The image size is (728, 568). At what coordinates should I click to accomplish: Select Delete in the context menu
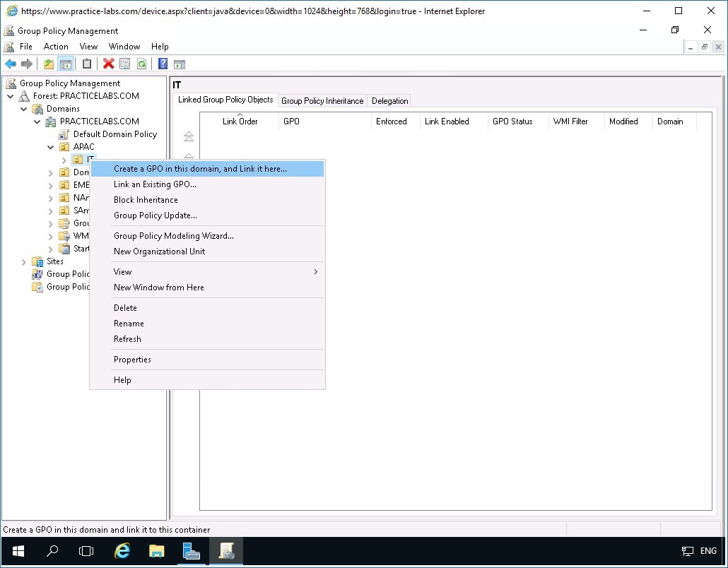click(207, 308)
